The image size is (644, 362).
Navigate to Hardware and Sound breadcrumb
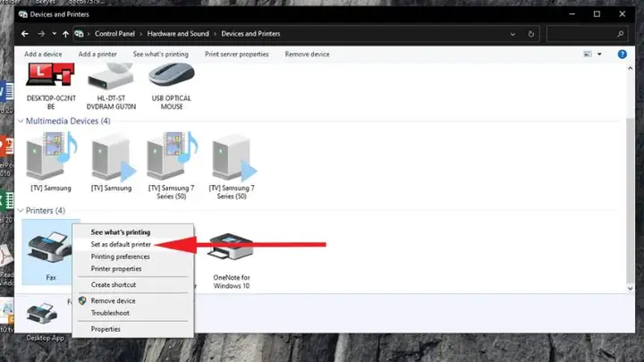pyautogui.click(x=178, y=34)
